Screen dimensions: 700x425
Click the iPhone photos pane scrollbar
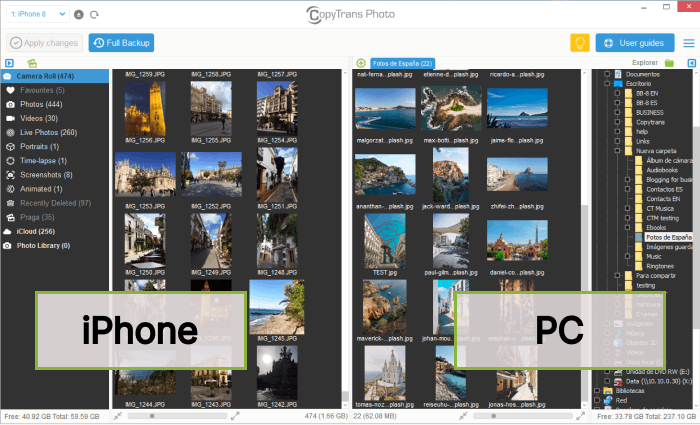345,239
